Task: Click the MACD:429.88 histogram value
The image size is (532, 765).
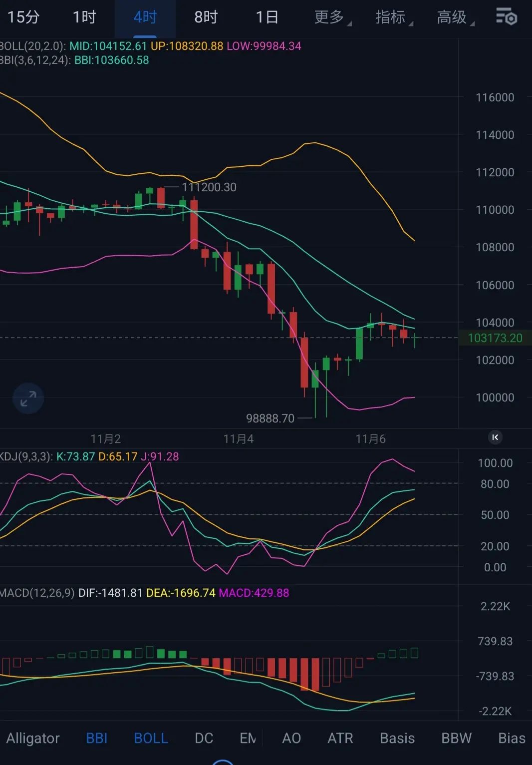Action: click(x=254, y=593)
